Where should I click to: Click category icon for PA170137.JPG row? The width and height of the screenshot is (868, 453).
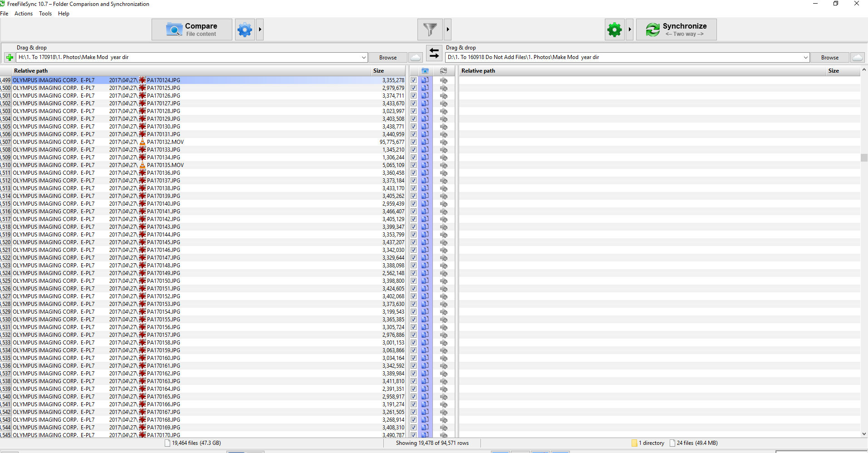point(425,181)
